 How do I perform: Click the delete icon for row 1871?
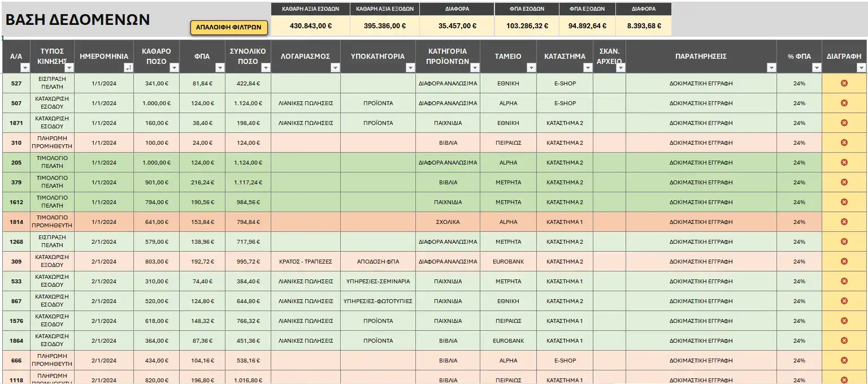point(844,123)
